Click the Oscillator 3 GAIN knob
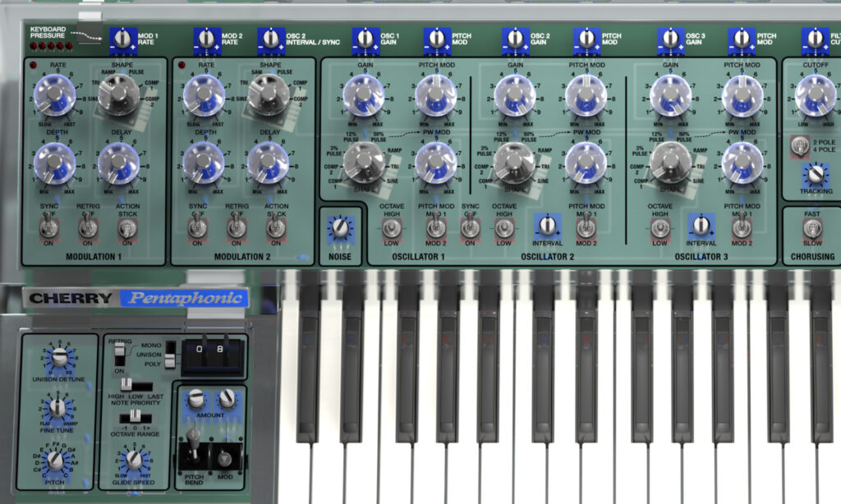 (x=670, y=95)
